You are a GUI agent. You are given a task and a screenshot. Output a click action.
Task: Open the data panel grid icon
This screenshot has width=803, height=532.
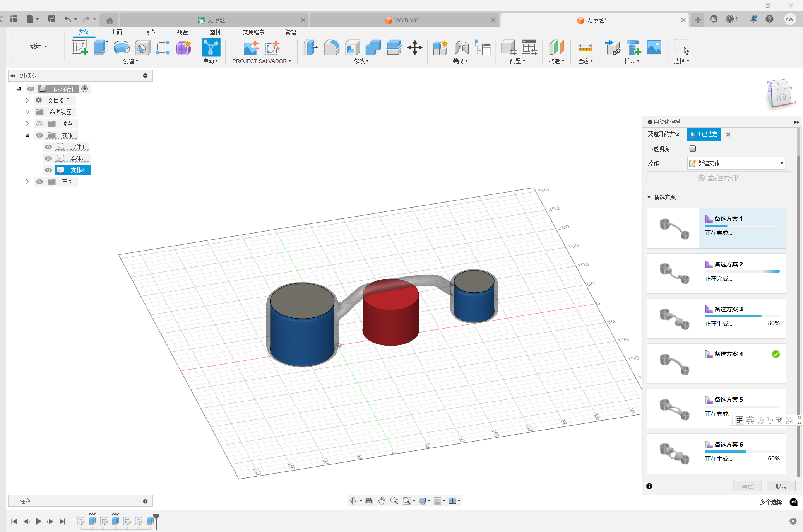tap(14, 19)
